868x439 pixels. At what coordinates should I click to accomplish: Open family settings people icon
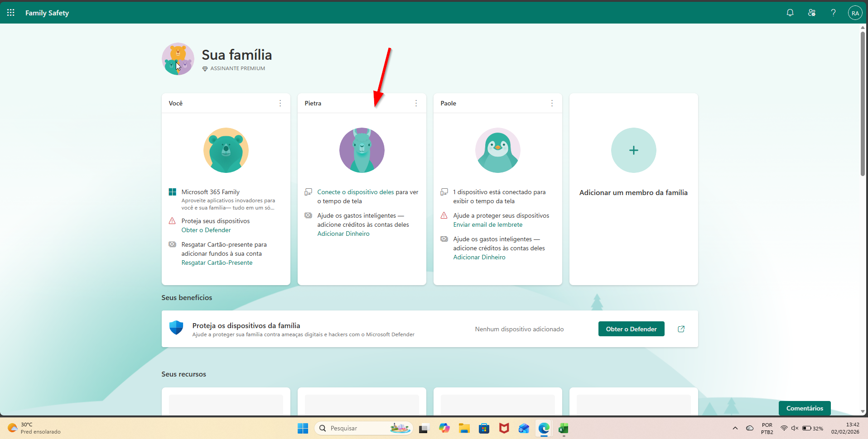point(812,13)
